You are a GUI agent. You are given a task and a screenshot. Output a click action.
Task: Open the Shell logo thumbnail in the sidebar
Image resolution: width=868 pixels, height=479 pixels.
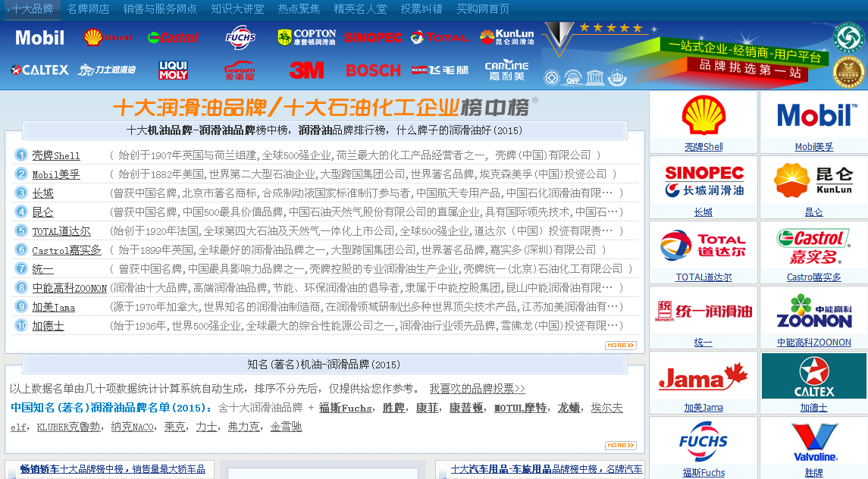(703, 116)
